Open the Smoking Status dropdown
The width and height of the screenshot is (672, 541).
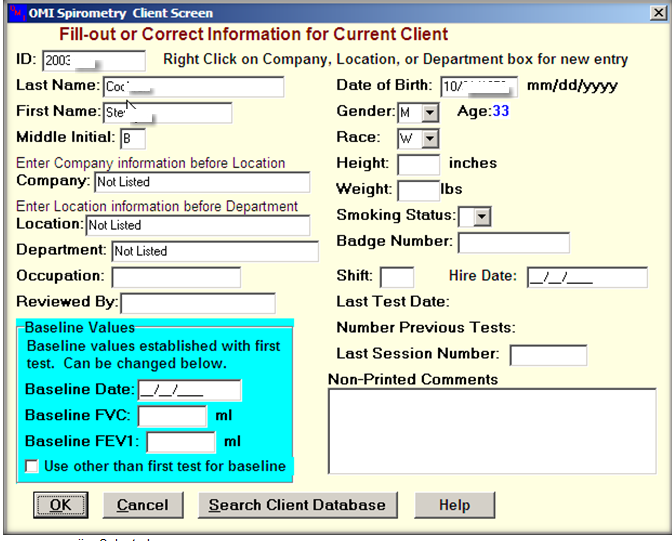(x=481, y=215)
